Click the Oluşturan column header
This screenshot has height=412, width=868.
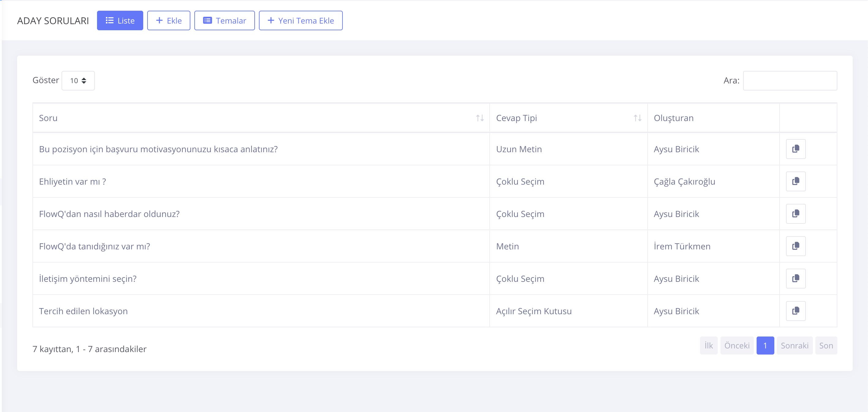tap(673, 118)
